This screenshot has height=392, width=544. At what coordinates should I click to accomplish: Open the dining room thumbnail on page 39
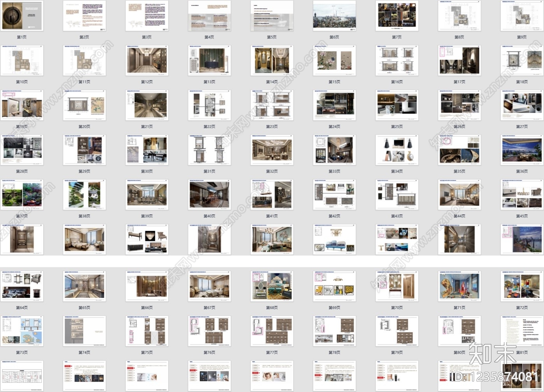(x=147, y=195)
